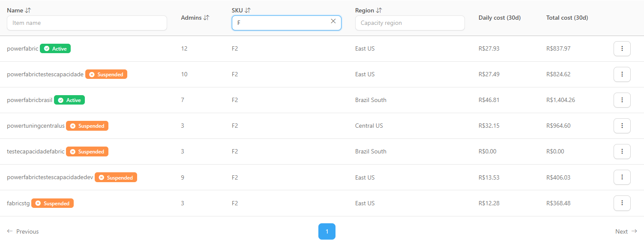Click daily cost R$46.81
The image size is (644, 240).
pyautogui.click(x=489, y=100)
